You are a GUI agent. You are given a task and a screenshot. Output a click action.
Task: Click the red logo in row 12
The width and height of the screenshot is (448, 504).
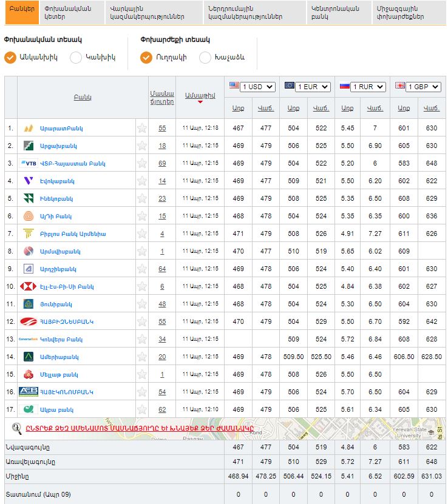[29, 321]
